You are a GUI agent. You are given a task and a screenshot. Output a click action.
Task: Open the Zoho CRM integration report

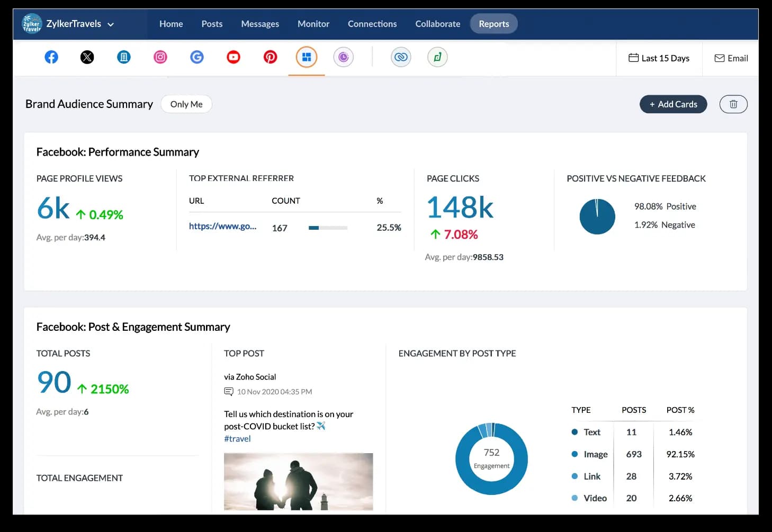click(401, 57)
